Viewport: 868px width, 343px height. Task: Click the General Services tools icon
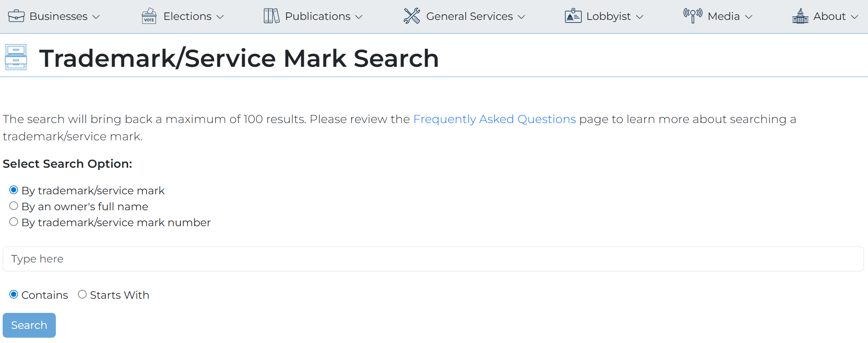[x=412, y=16]
